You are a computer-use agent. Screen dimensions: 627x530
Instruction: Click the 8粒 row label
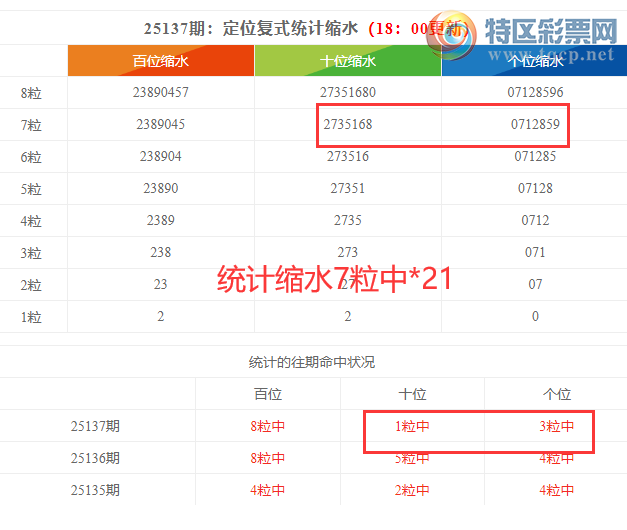point(30,93)
